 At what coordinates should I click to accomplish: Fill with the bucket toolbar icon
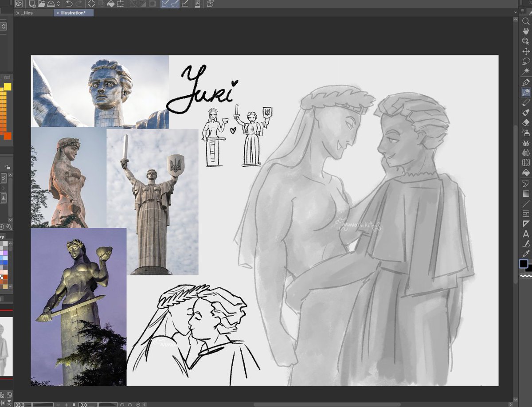[x=111, y=4]
